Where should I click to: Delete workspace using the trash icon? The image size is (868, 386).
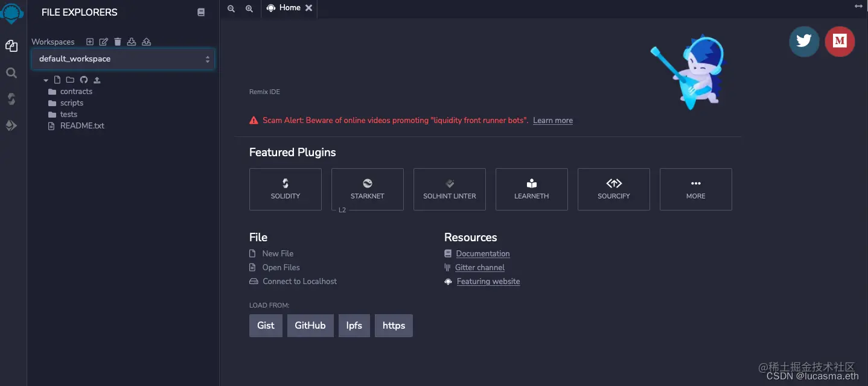(118, 42)
